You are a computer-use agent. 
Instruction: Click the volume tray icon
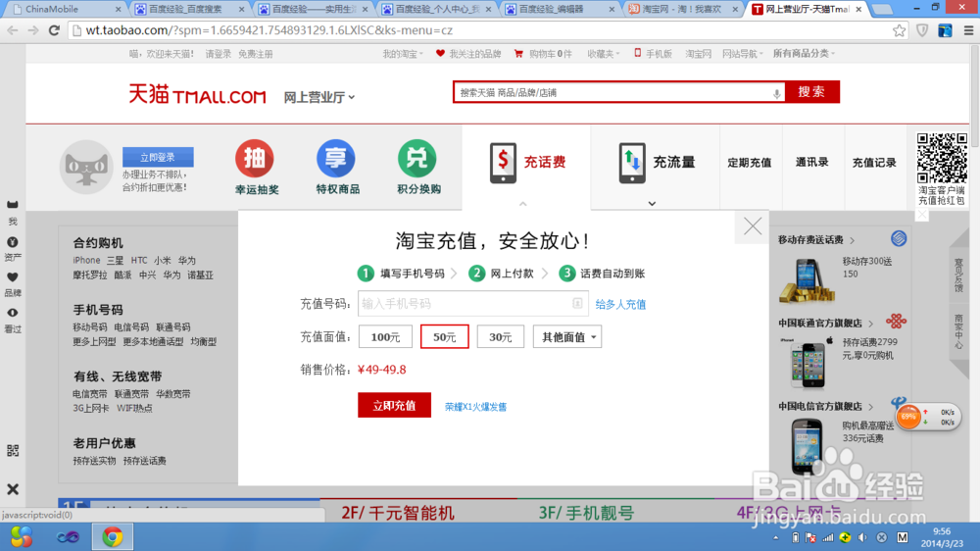tap(862, 537)
